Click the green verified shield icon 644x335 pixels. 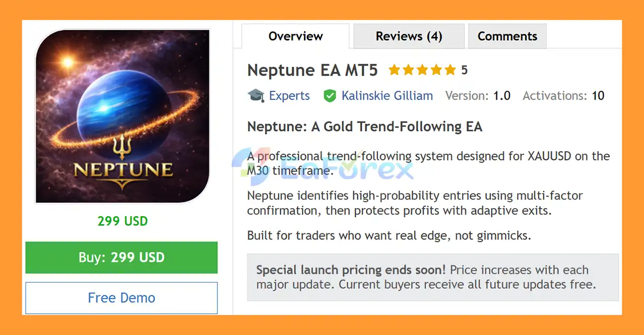pos(330,96)
